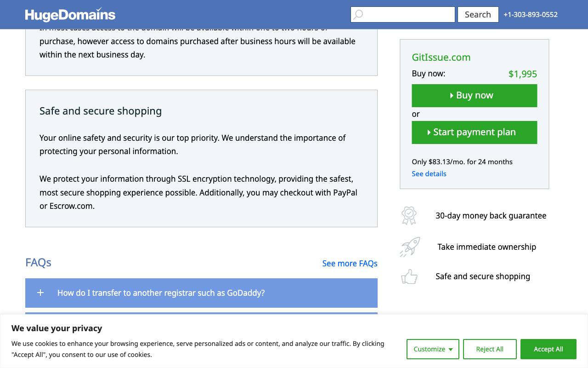Screen dimensions: 588x368
Task: Click the phone number +1-303-893-0552
Action: click(531, 15)
